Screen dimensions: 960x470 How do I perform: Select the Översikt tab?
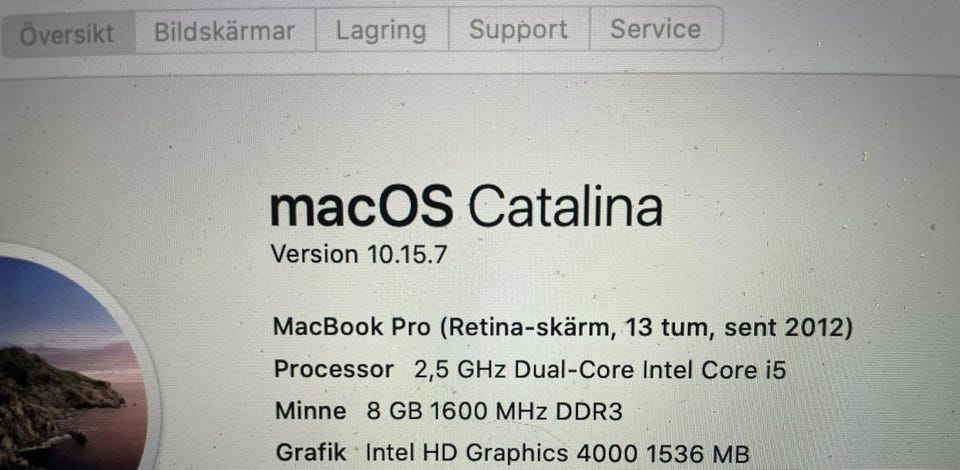[x=67, y=32]
